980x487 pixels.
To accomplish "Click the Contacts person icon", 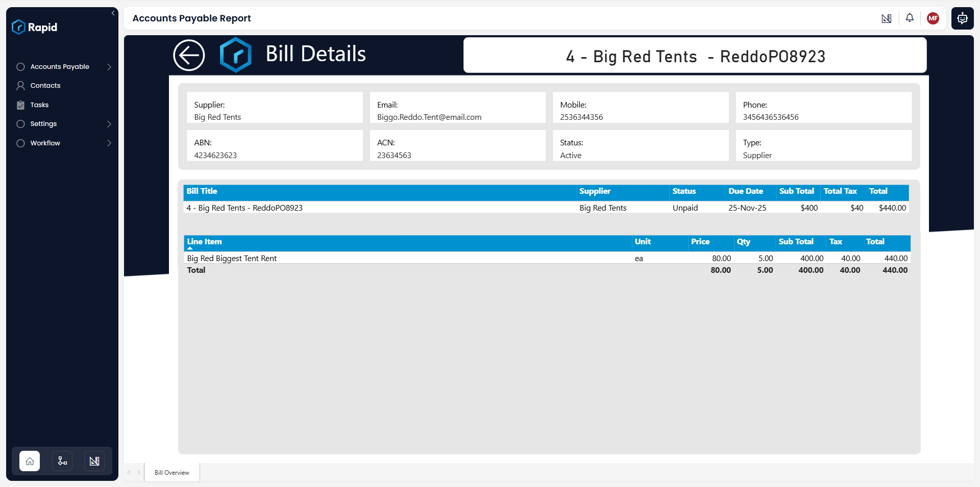I will click(20, 86).
